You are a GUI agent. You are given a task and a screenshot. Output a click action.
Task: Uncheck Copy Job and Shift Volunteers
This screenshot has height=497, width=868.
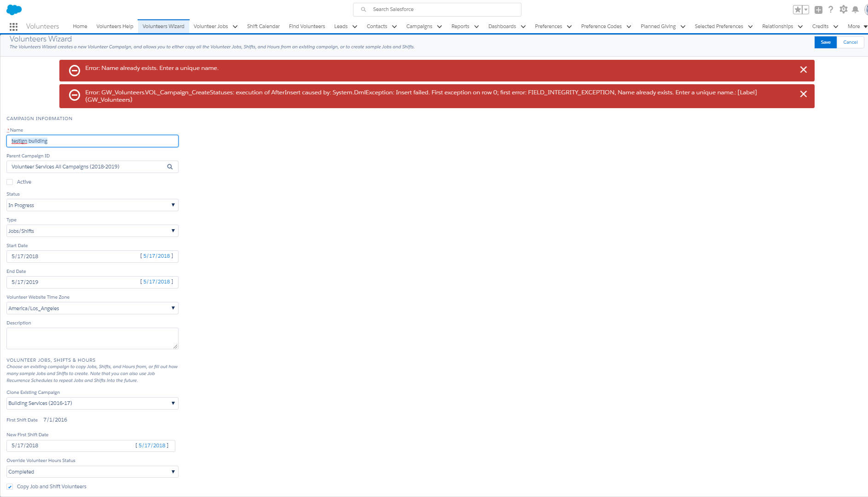10,486
